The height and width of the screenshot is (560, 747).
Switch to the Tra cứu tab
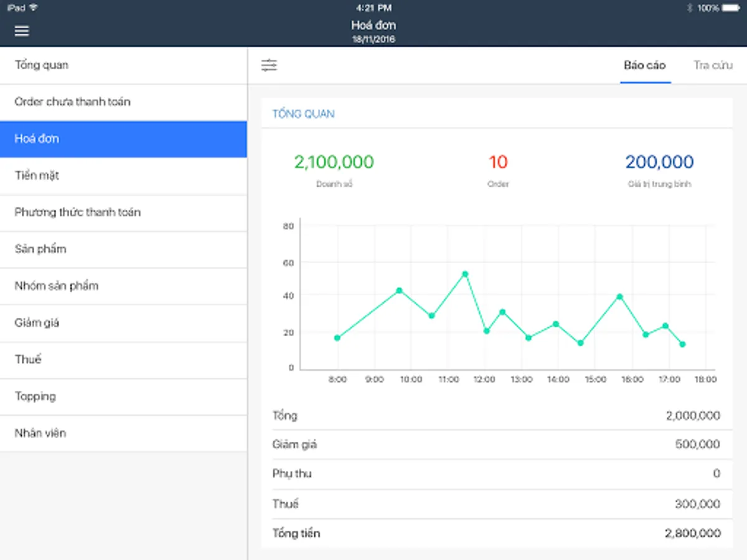coord(713,65)
